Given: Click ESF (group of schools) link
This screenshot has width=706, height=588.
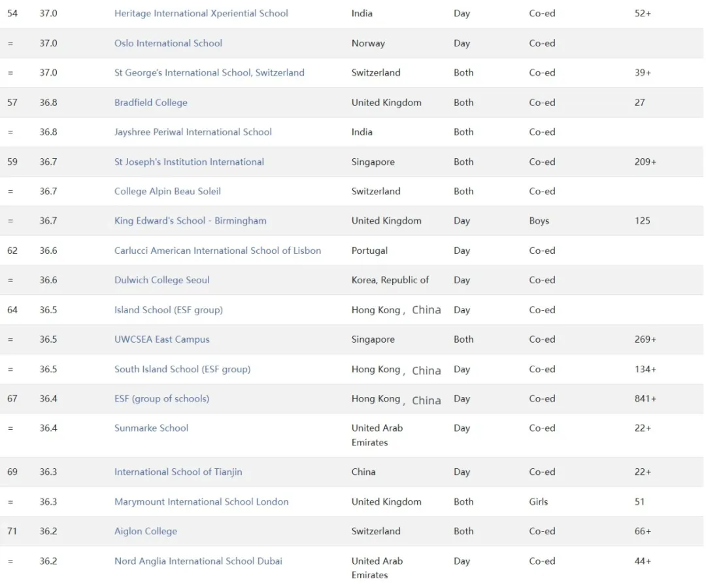Looking at the screenshot, I should pyautogui.click(x=161, y=398).
